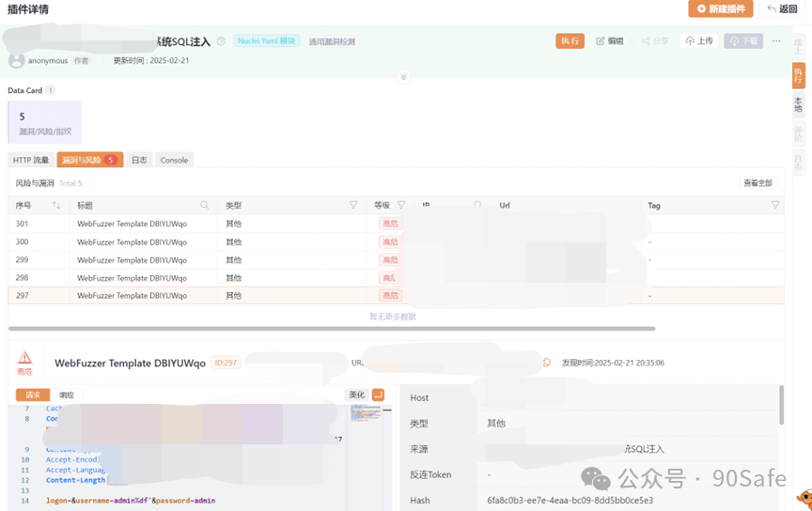Switch to the HTTP 流量 tab
Image resolution: width=812 pixels, height=511 pixels.
click(x=31, y=160)
